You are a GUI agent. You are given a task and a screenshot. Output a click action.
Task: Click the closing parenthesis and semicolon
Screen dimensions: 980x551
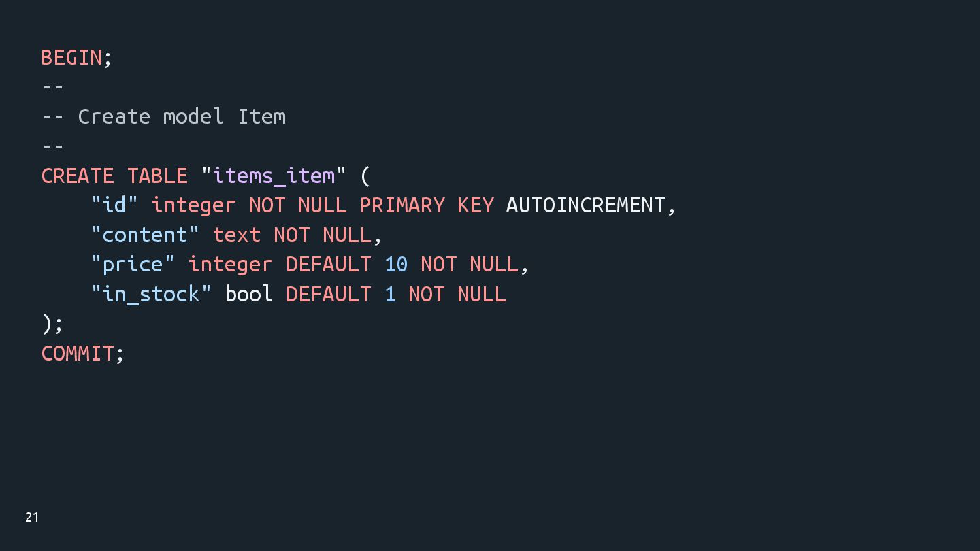click(52, 324)
